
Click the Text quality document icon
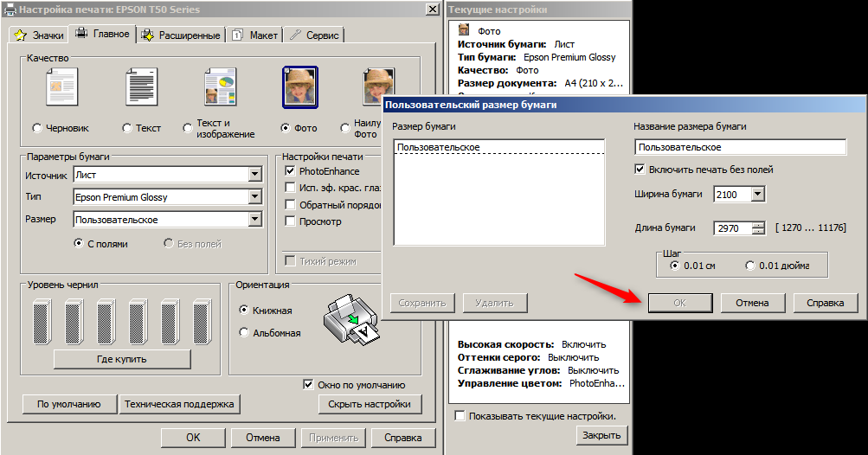(x=142, y=87)
